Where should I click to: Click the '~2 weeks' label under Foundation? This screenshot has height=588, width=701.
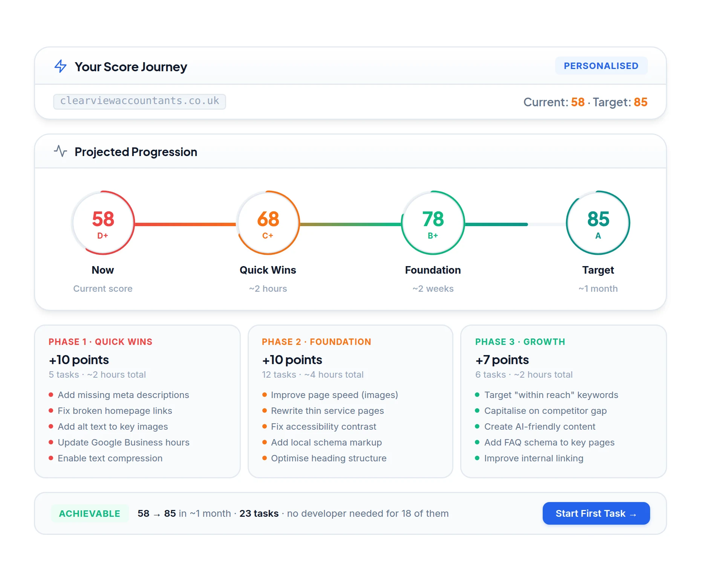[x=433, y=288]
